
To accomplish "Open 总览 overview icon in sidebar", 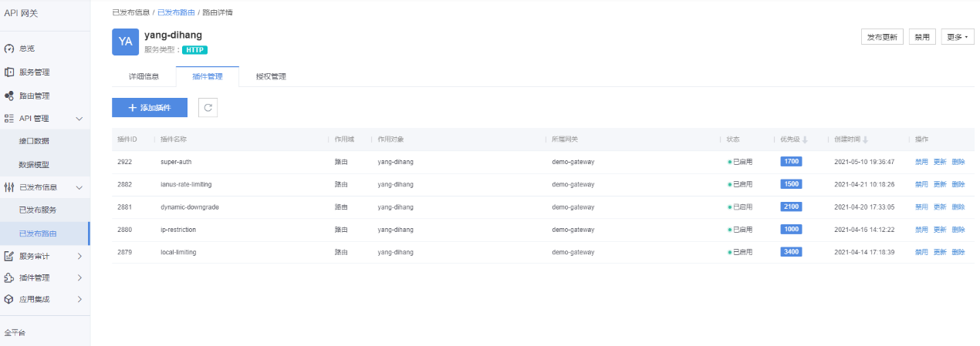I will click(x=9, y=49).
